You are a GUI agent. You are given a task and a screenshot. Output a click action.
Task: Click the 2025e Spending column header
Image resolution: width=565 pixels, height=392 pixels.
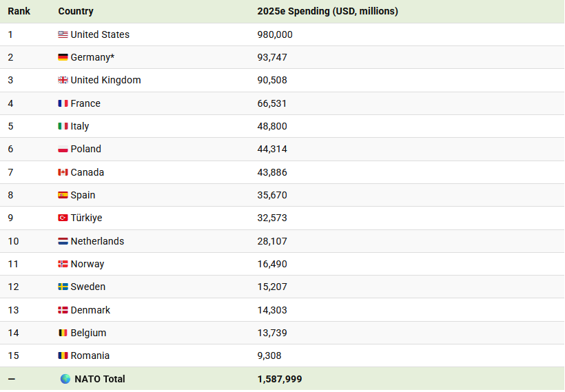[327, 11]
